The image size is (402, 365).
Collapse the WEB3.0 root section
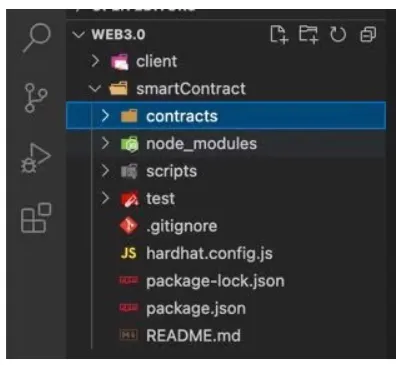point(79,34)
